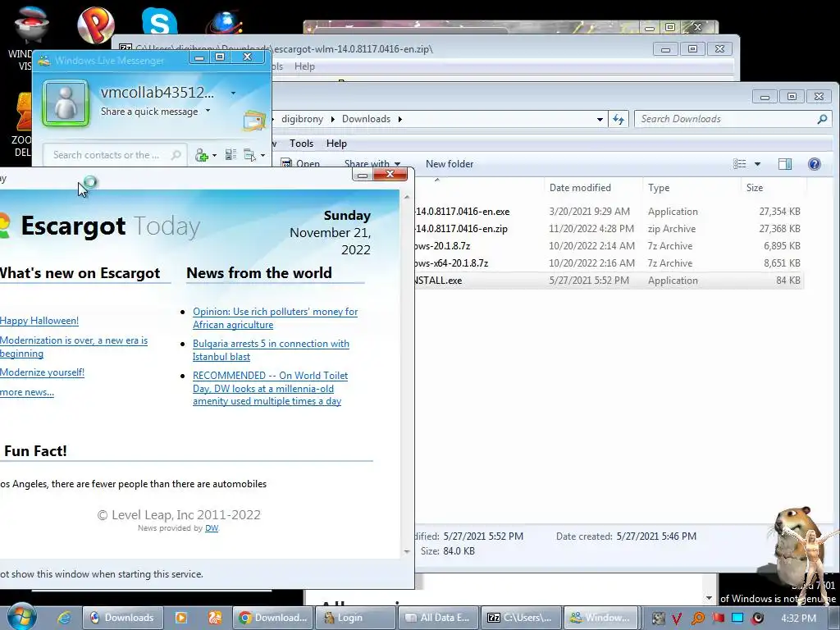Click in the Search Downloads field
This screenshot has width=840, height=630.
[727, 119]
